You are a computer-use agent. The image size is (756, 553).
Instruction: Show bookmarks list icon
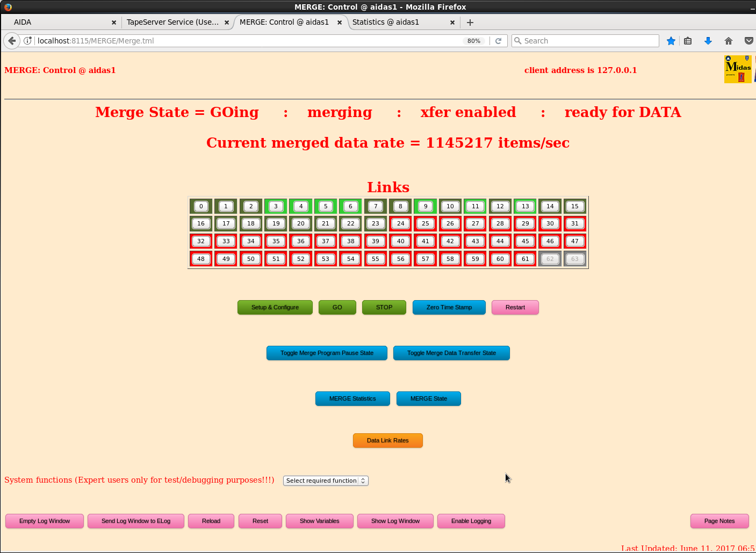point(688,41)
